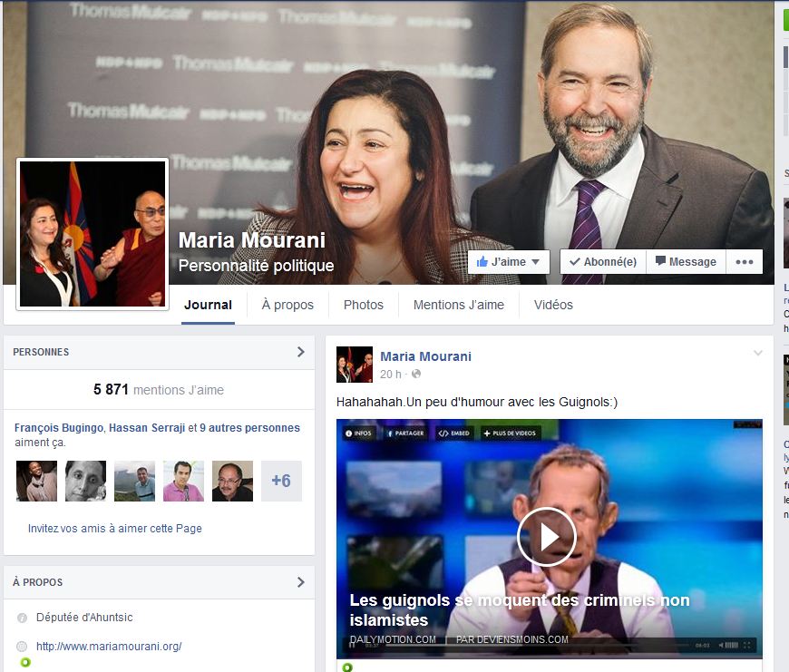The width and height of the screenshot is (789, 672).
Task: Open the Photos tab
Action: (364, 305)
